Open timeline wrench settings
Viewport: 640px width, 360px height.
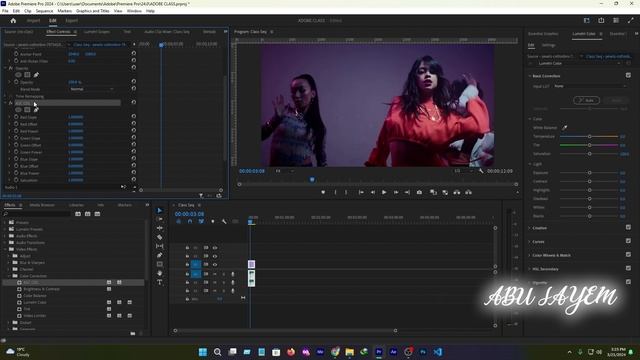coord(224,221)
